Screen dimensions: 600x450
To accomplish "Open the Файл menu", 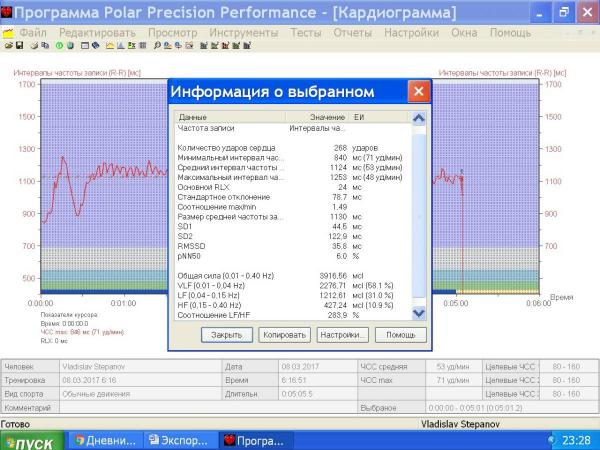I will [x=33, y=33].
